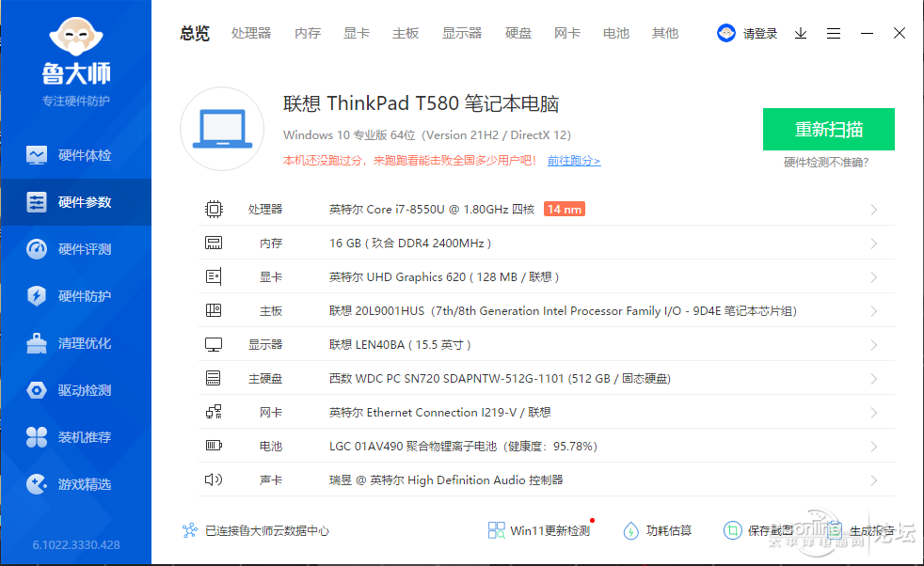Expand the 内存 row chevron

click(874, 244)
